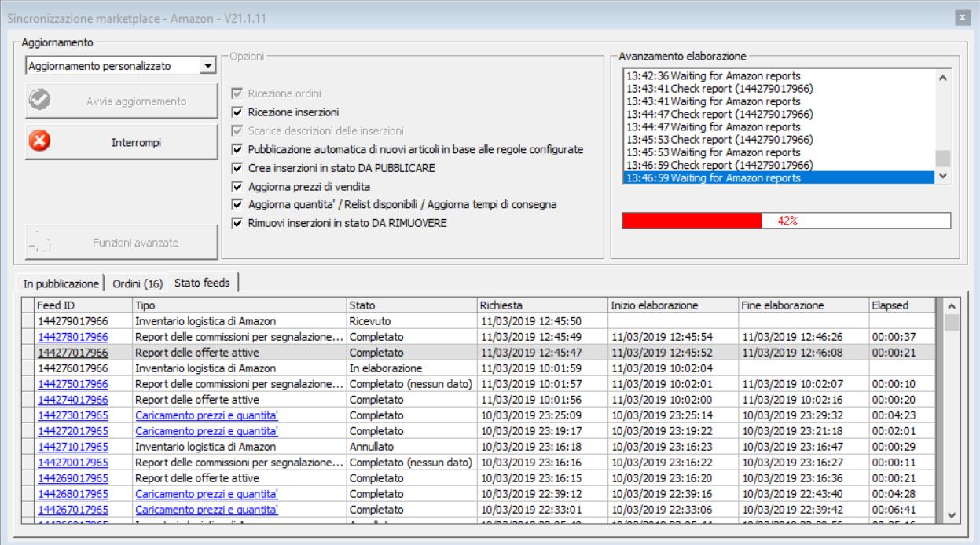The image size is (980, 545).
Task: Click the Ricevuto status cell
Action: [x=411, y=321]
